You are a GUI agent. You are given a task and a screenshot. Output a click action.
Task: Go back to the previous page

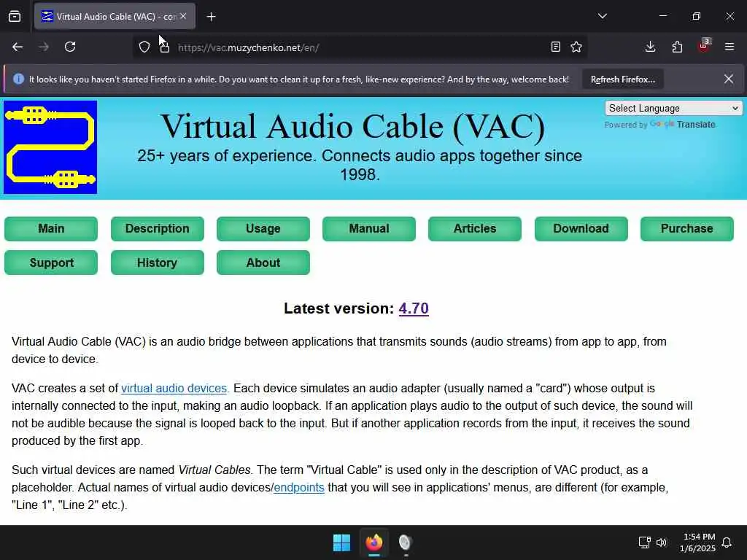pyautogui.click(x=18, y=47)
